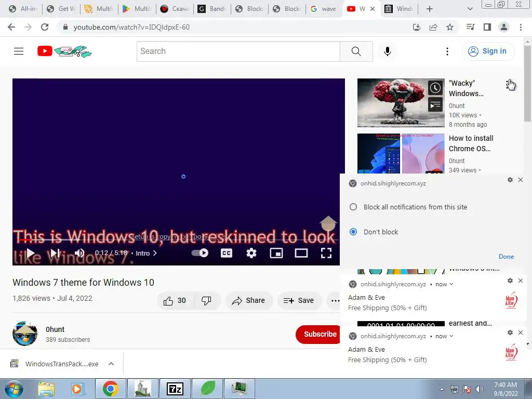Go back in browser history
Viewport: 532px width, 399px height.
point(11,27)
